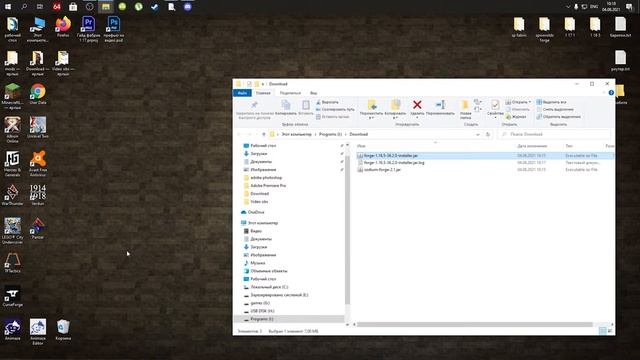Click the Copy button in the ribbon
The image size is (640, 360).
point(286,108)
